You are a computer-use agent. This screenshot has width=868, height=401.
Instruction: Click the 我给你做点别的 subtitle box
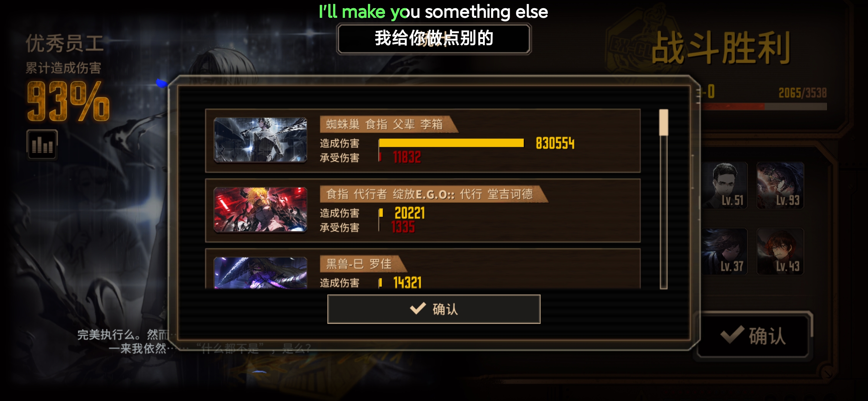pos(434,39)
